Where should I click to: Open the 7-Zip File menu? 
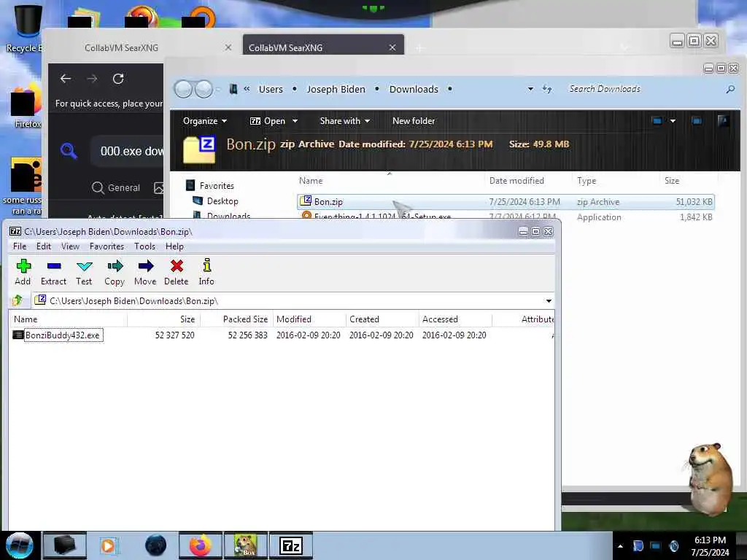(x=20, y=246)
